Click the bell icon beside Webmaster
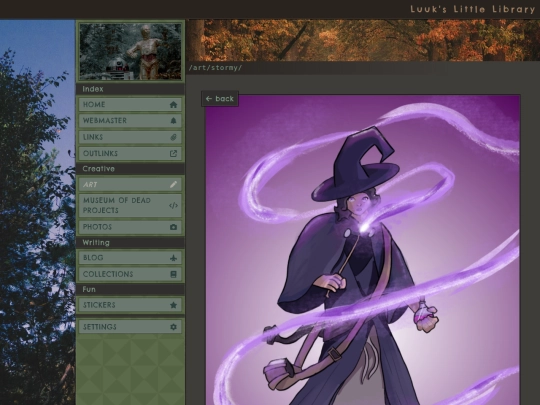Screen dimensions: 540x405 (x=174, y=121)
